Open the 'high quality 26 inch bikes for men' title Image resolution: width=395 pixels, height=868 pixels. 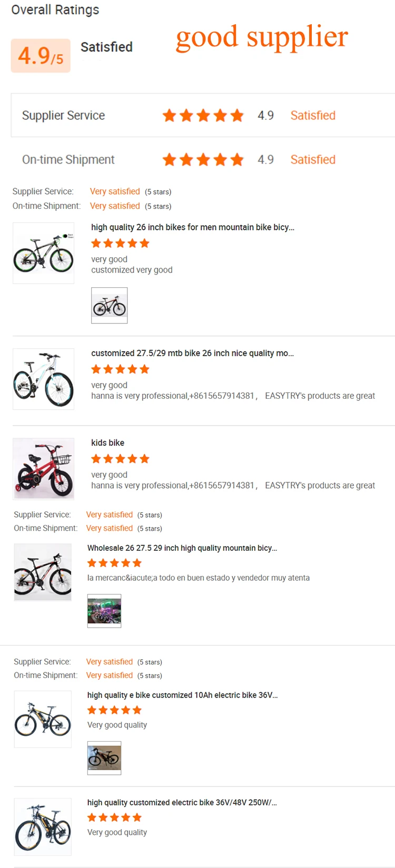click(192, 227)
